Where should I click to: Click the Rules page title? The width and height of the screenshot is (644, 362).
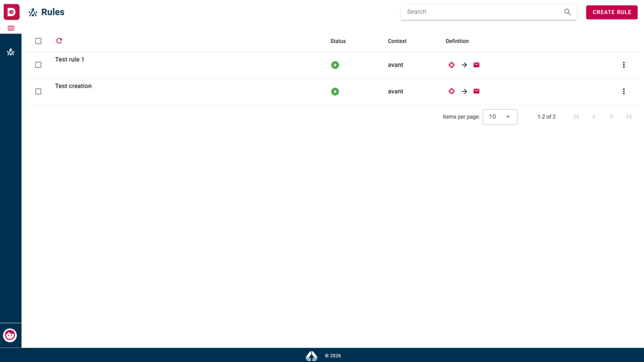(53, 12)
